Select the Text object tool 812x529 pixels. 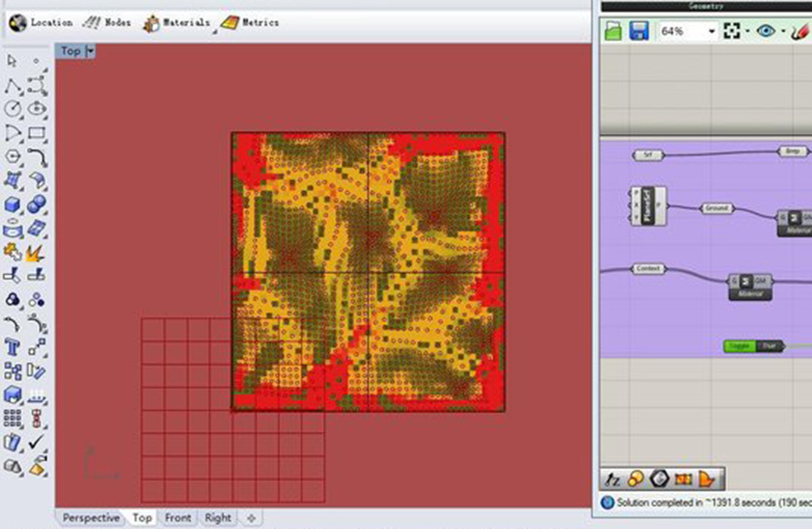pyautogui.click(x=14, y=347)
